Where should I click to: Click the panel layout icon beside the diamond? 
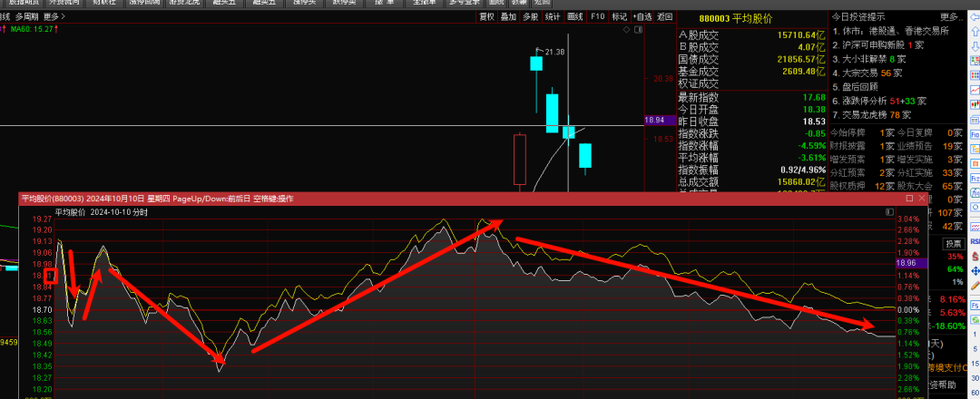[x=639, y=30]
